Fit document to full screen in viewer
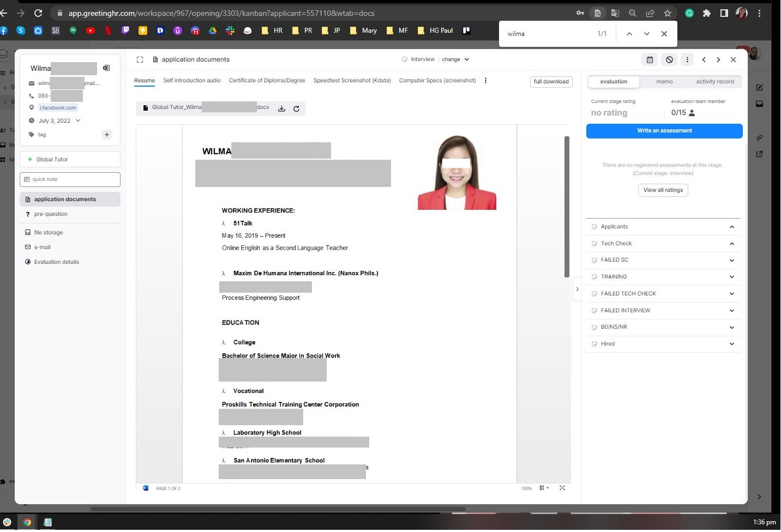781x532 pixels. [562, 488]
